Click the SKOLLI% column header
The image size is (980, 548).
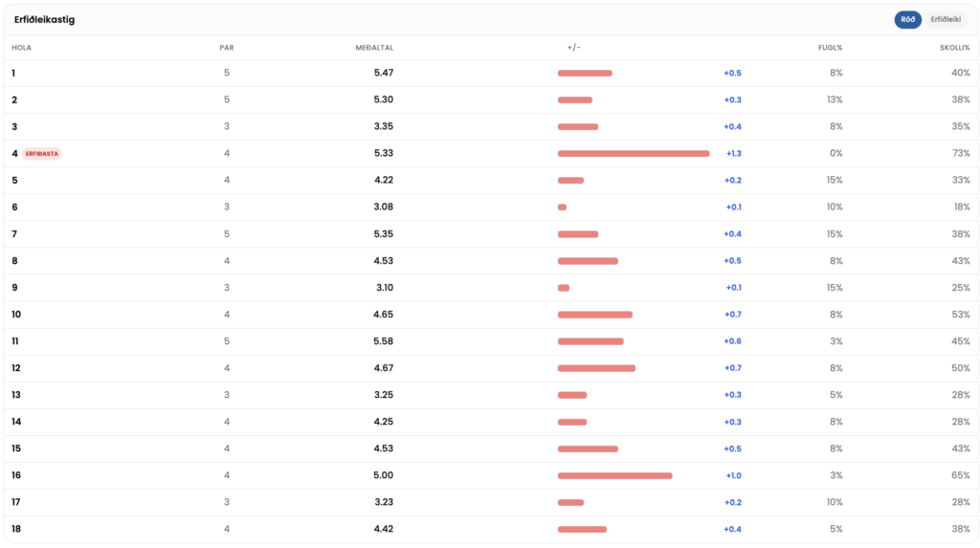pos(955,48)
